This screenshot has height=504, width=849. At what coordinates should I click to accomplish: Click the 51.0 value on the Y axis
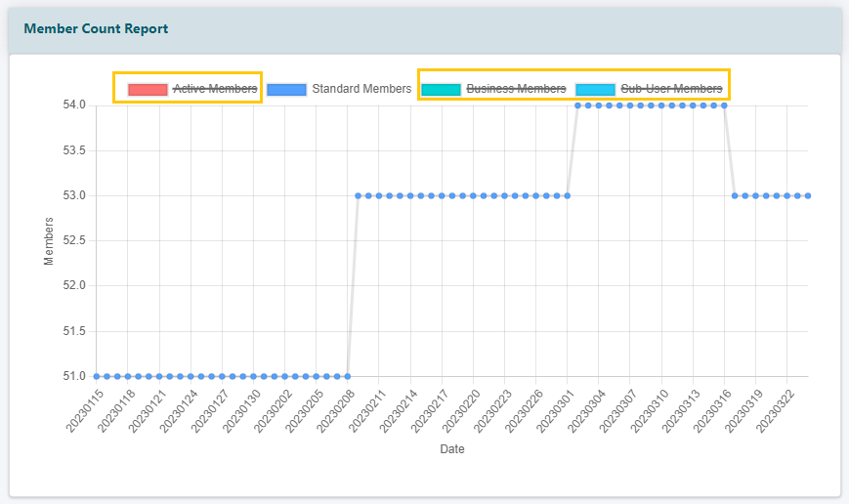pyautogui.click(x=74, y=376)
